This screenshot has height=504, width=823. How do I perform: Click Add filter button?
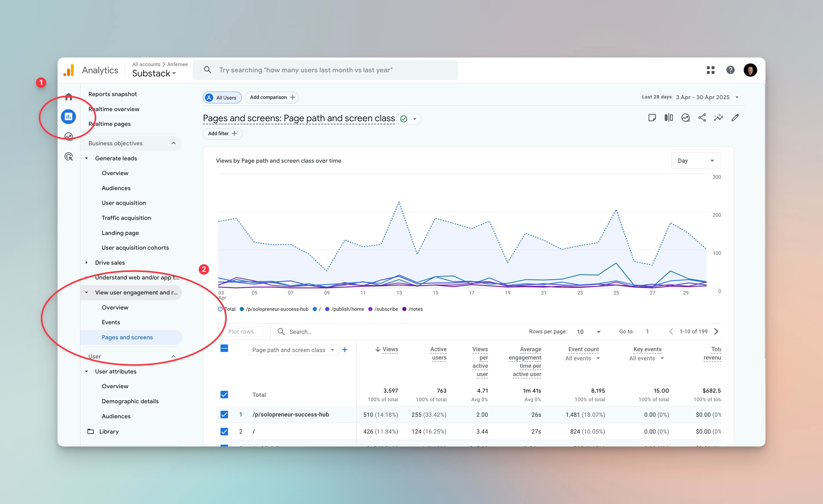pyautogui.click(x=222, y=133)
